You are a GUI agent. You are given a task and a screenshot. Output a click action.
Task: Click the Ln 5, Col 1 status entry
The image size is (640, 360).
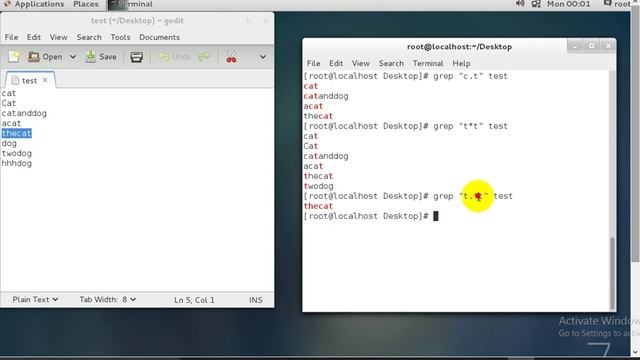pyautogui.click(x=194, y=300)
